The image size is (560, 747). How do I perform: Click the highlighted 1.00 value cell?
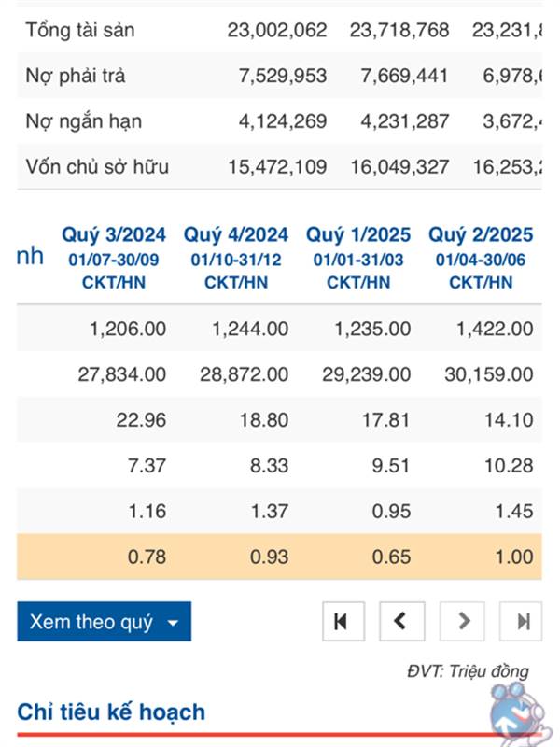point(514,557)
